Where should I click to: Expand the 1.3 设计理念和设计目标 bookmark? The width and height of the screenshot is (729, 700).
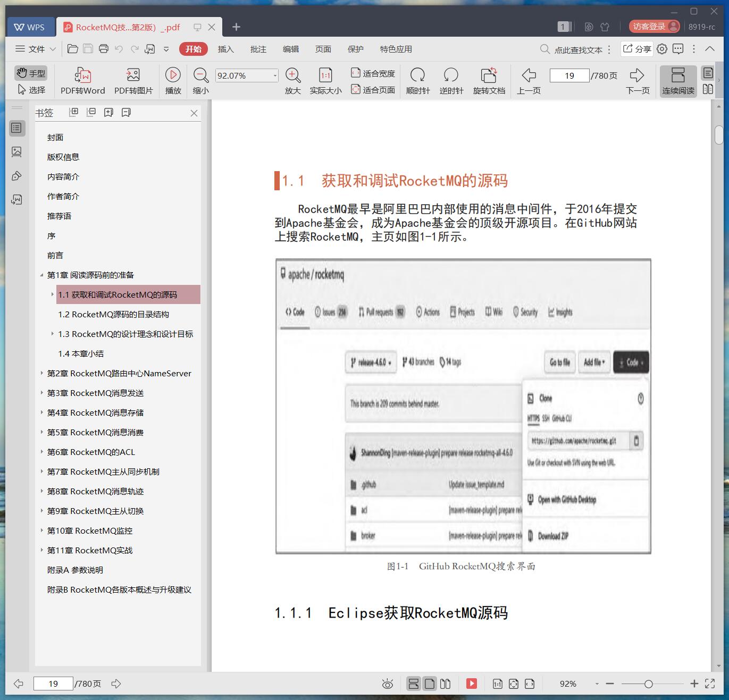[52, 334]
